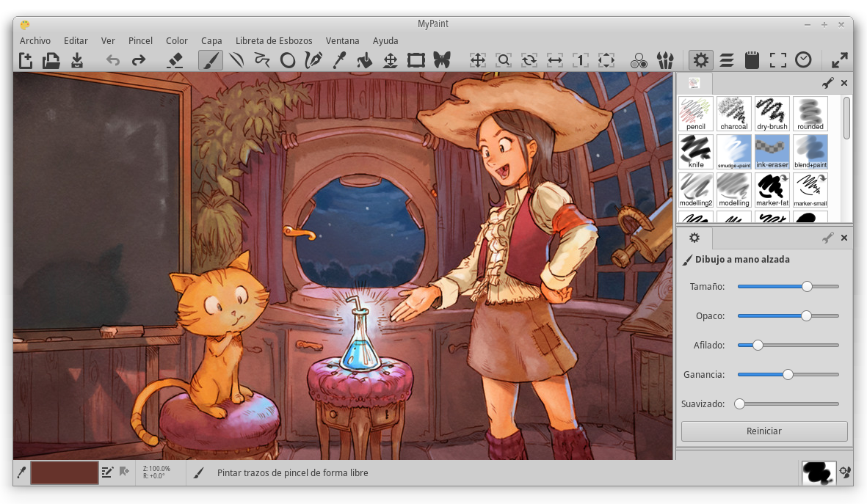The width and height of the screenshot is (867, 504).
Task: Select the zoom view tool
Action: point(503,60)
